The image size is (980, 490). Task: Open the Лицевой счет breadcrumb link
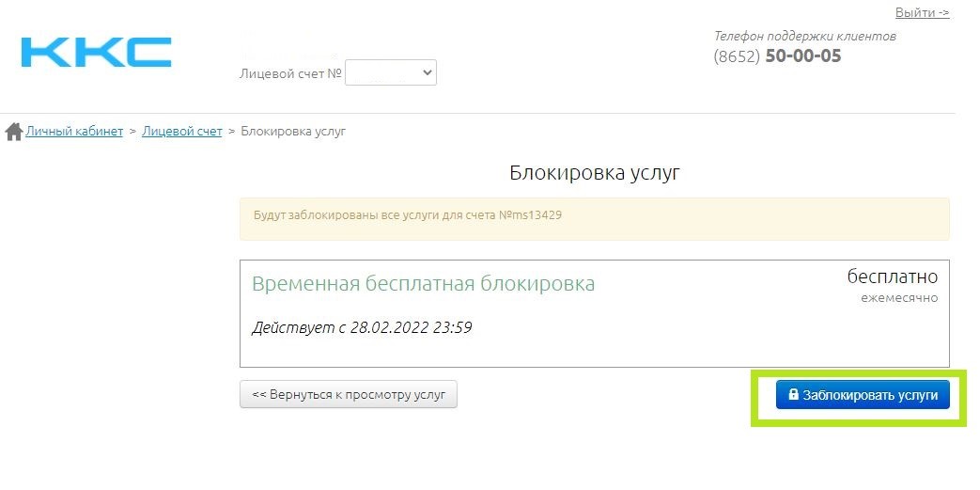(182, 132)
